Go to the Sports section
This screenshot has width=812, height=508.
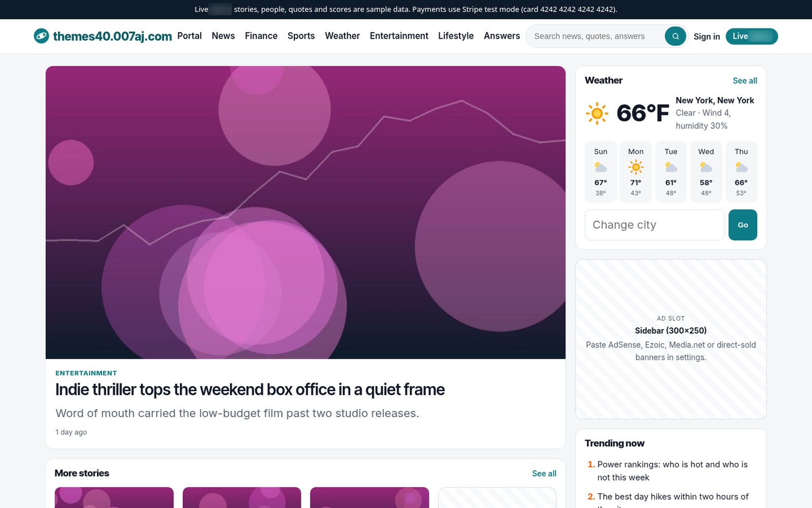[301, 36]
